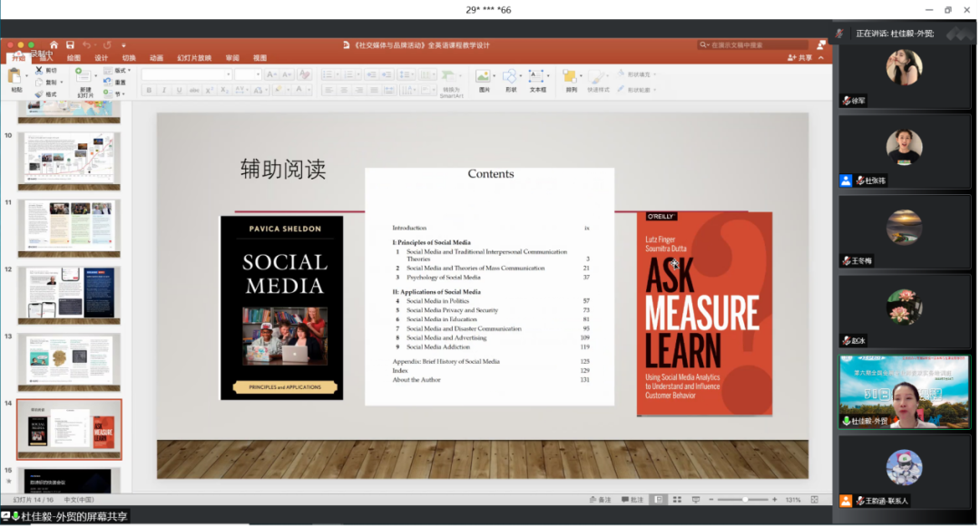The image size is (980, 527).
Task: Toggle Align text right
Action: pos(358,90)
